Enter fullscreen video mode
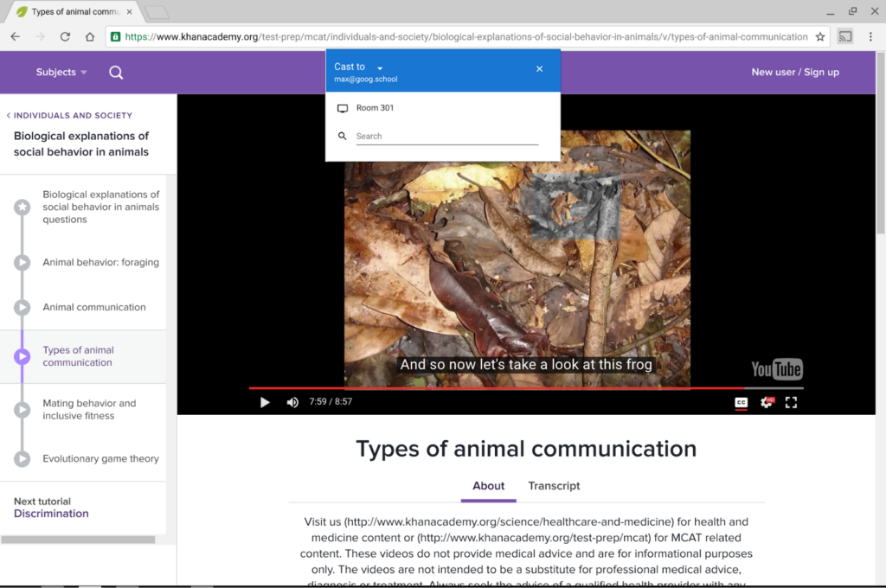 (x=791, y=402)
